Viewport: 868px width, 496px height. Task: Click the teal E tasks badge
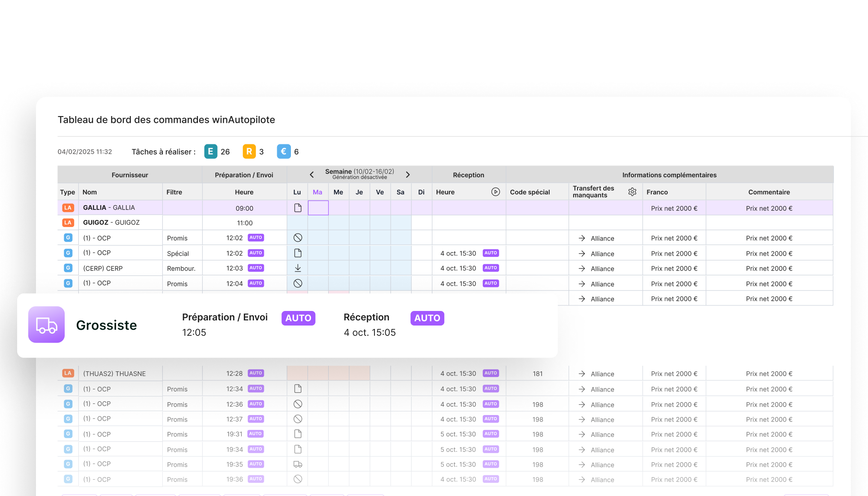tap(210, 152)
